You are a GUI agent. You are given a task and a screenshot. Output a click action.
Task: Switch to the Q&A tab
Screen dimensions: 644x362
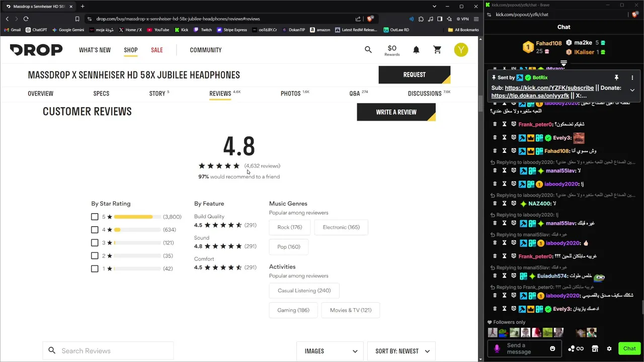coord(358,94)
